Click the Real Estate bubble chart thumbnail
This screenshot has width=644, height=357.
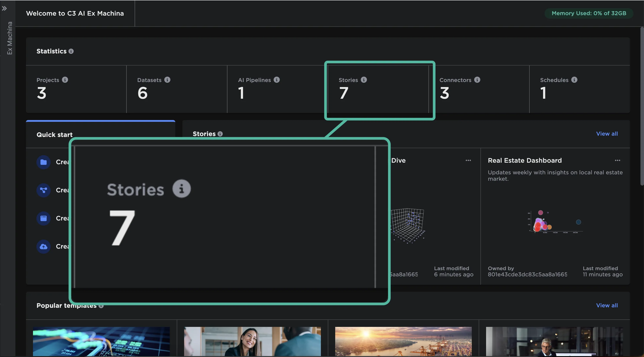click(555, 222)
